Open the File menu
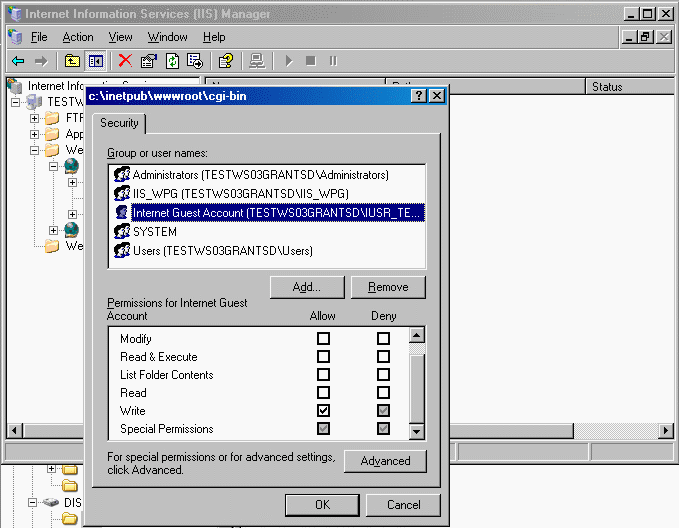679x528 pixels. [x=39, y=37]
